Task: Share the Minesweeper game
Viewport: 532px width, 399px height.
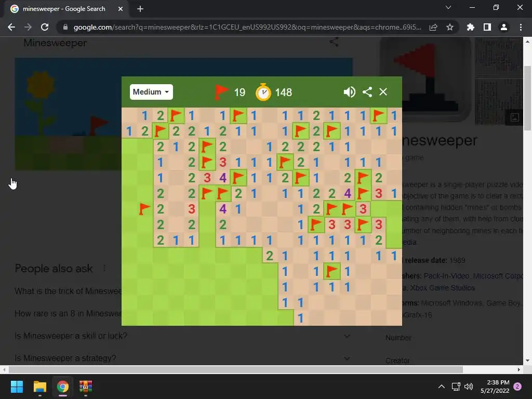Action: [x=367, y=92]
